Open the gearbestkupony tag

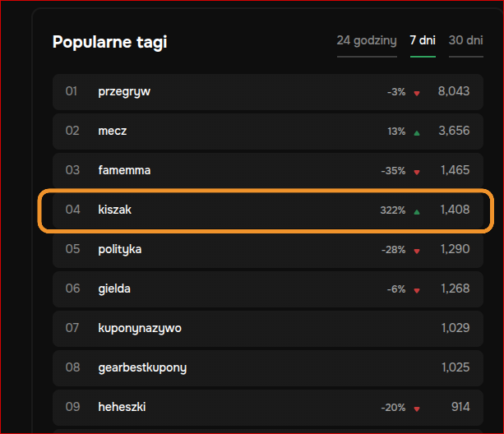point(142,367)
